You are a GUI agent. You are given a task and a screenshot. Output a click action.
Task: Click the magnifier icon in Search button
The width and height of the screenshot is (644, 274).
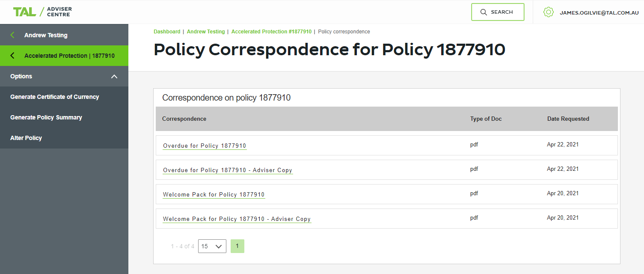[484, 12]
